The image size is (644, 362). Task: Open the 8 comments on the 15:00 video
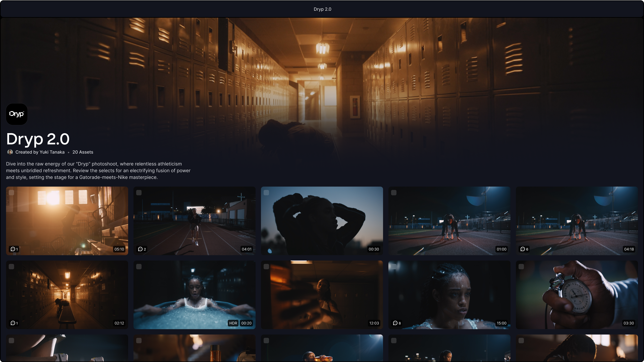[397, 323]
